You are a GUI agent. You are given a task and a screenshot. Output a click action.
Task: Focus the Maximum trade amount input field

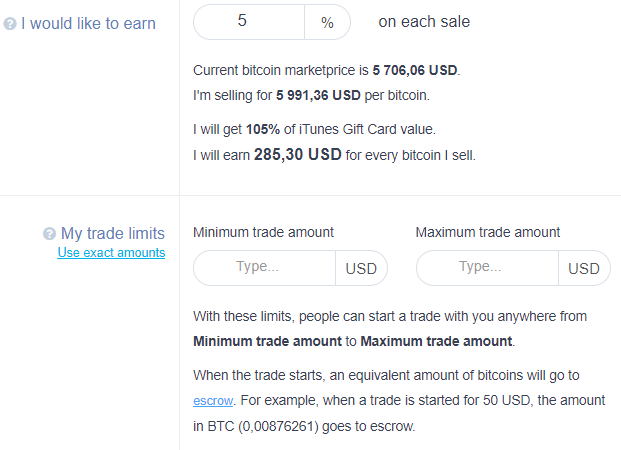[487, 268]
